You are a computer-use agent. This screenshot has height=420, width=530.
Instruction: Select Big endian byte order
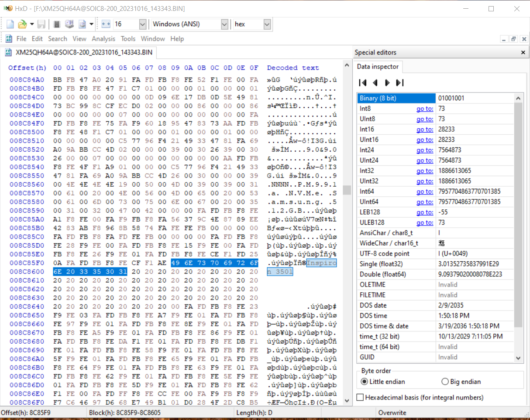pos(445,382)
